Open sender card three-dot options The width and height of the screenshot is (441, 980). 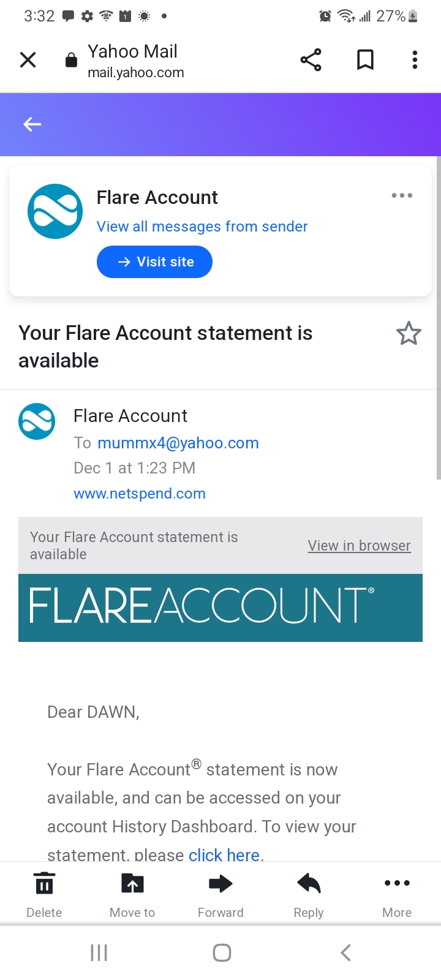pos(402,195)
